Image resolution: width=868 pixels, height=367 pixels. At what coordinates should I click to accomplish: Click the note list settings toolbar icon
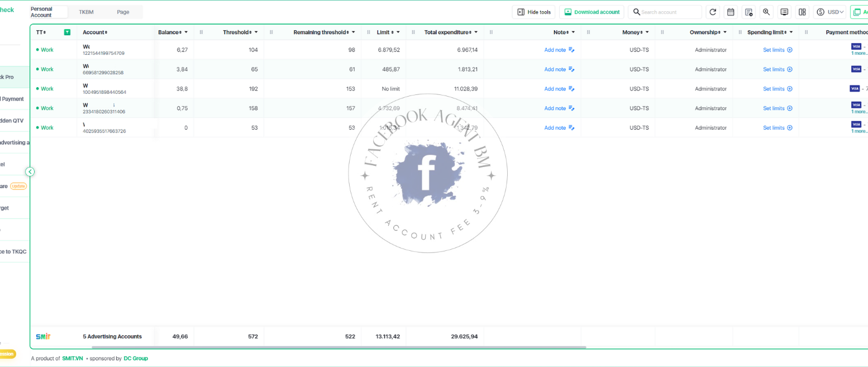coord(748,12)
